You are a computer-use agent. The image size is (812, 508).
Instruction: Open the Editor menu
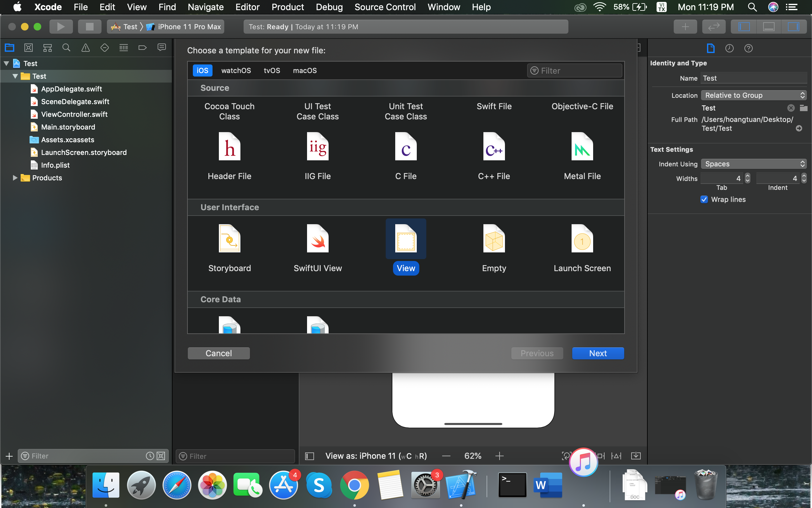pyautogui.click(x=247, y=7)
